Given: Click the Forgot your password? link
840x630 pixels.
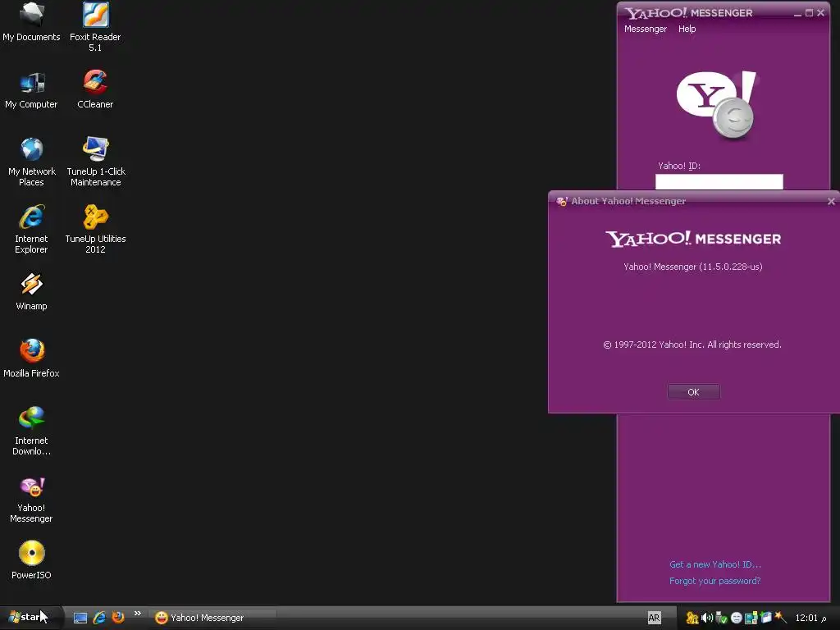Looking at the screenshot, I should (x=714, y=582).
